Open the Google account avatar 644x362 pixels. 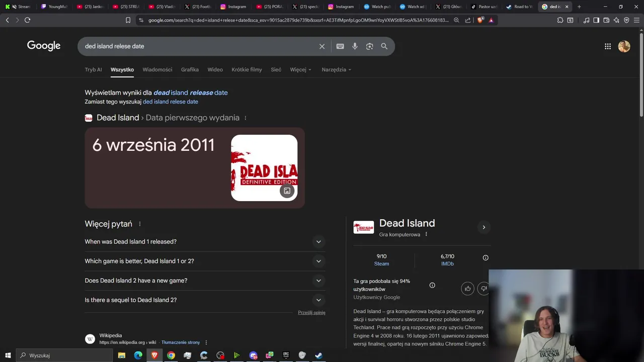coord(624,46)
